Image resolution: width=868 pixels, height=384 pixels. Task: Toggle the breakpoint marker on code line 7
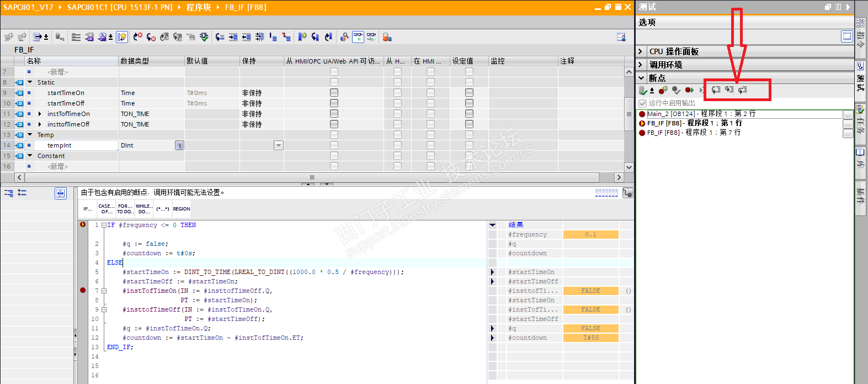pyautogui.click(x=83, y=290)
